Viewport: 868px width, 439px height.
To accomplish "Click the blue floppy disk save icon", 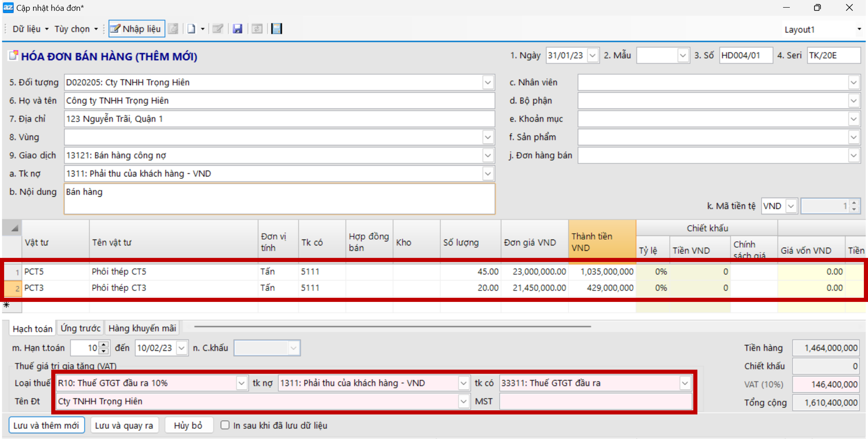I will 237,29.
